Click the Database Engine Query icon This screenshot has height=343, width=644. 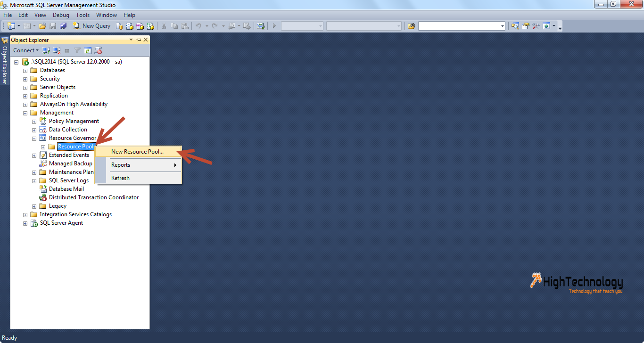119,26
